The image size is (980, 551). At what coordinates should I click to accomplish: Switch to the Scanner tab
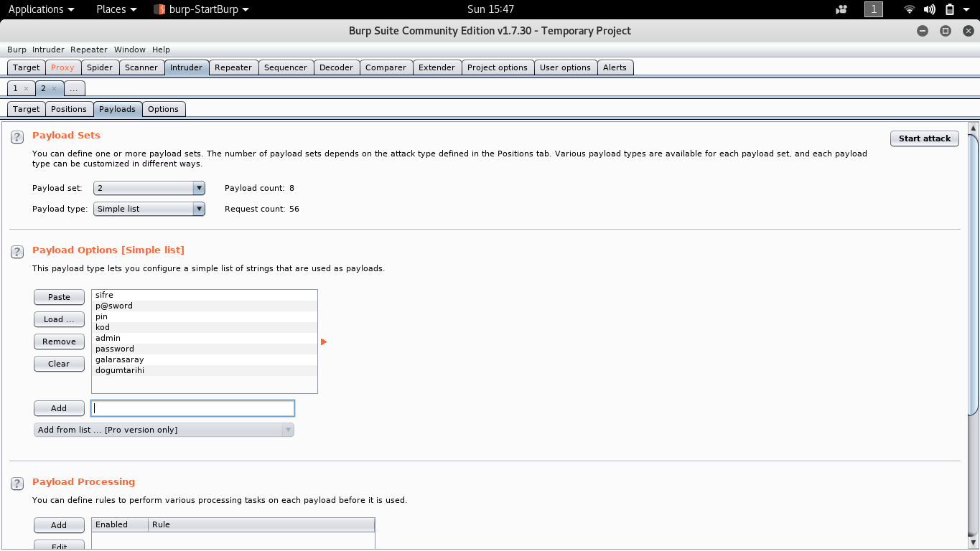click(141, 67)
